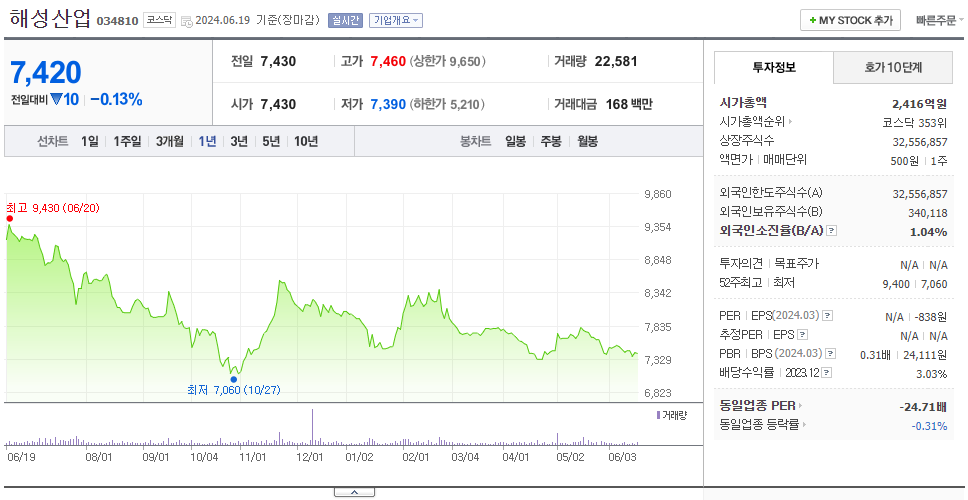Click help icon next to PER EPS(2024.03)
968x500 pixels.
tap(828, 316)
